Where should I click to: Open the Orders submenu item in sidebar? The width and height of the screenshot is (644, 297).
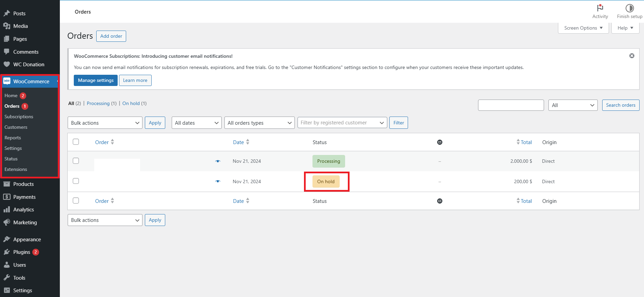pos(12,106)
